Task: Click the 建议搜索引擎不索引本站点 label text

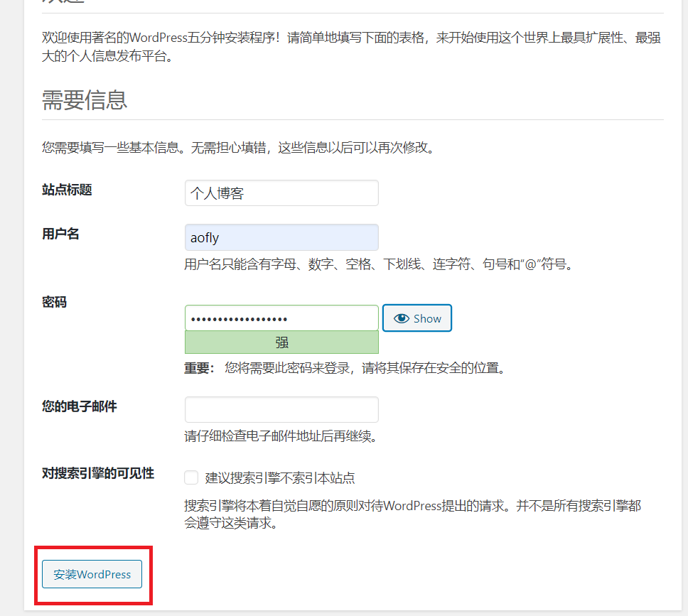Action: [280, 477]
